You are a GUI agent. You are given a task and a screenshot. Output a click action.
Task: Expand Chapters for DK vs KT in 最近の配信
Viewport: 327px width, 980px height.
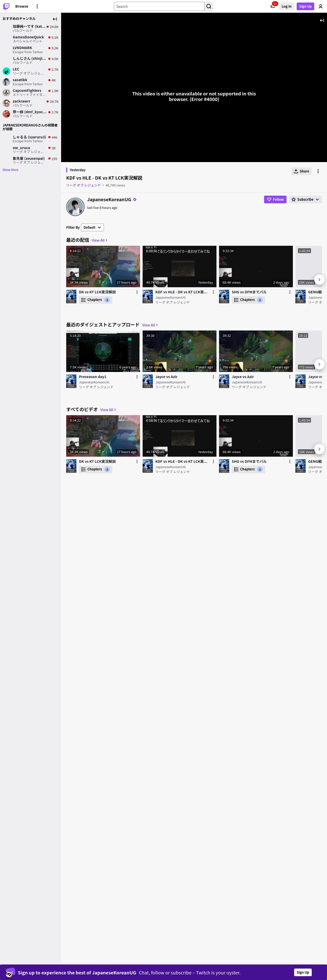(96, 300)
